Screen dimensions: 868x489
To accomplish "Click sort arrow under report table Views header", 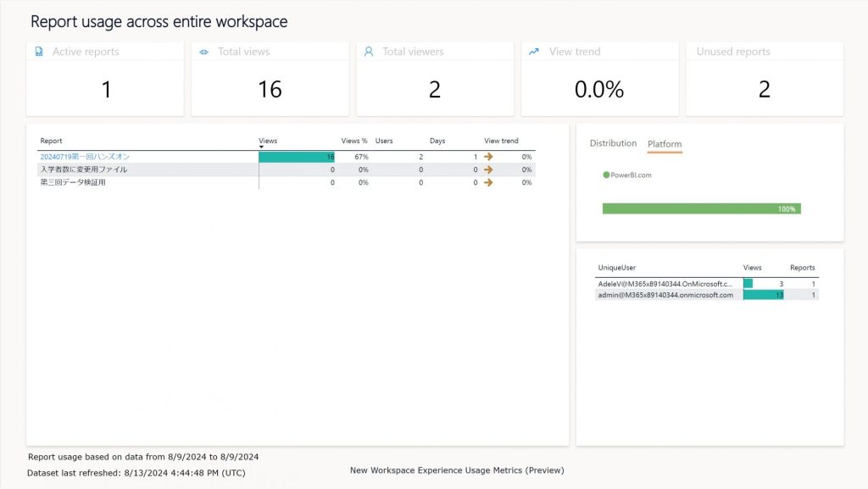I will (x=261, y=147).
